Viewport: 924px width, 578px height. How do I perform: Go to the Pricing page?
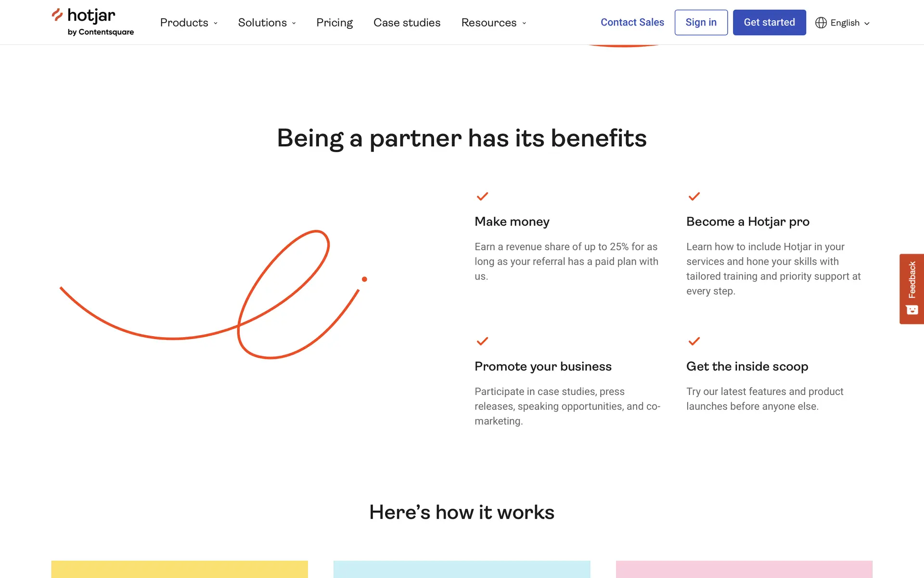click(334, 23)
